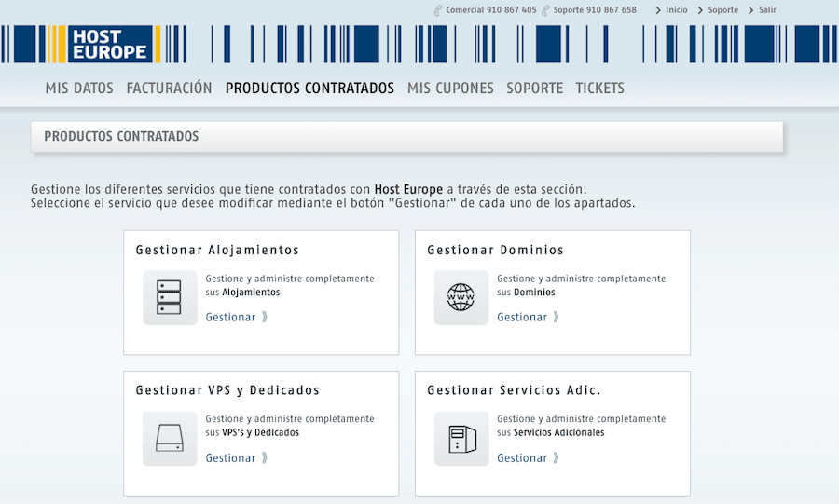Image resolution: width=839 pixels, height=504 pixels.
Task: Click the arrow icon before top Soporte link
Action: 700,10
